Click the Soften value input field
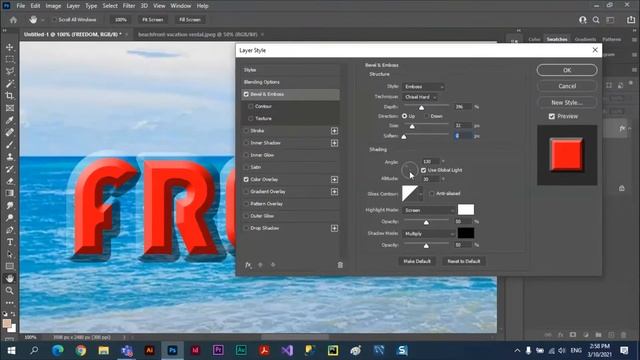 click(463, 136)
